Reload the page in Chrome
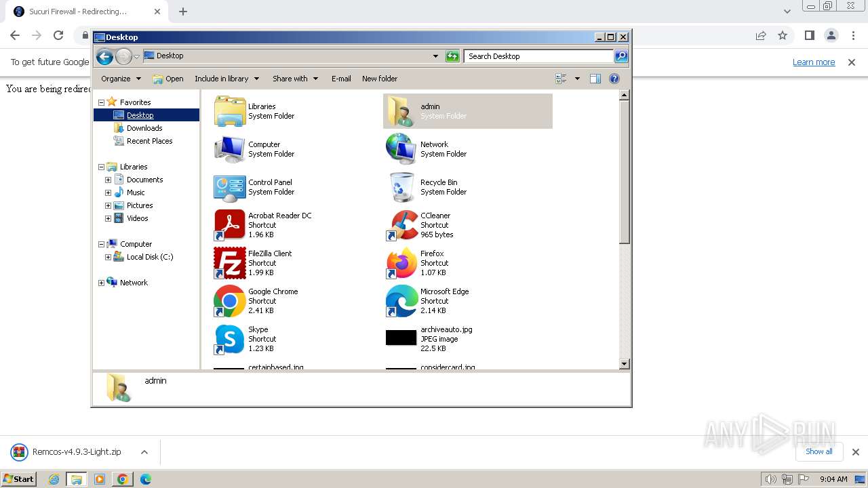The height and width of the screenshot is (488, 868). 58,36
